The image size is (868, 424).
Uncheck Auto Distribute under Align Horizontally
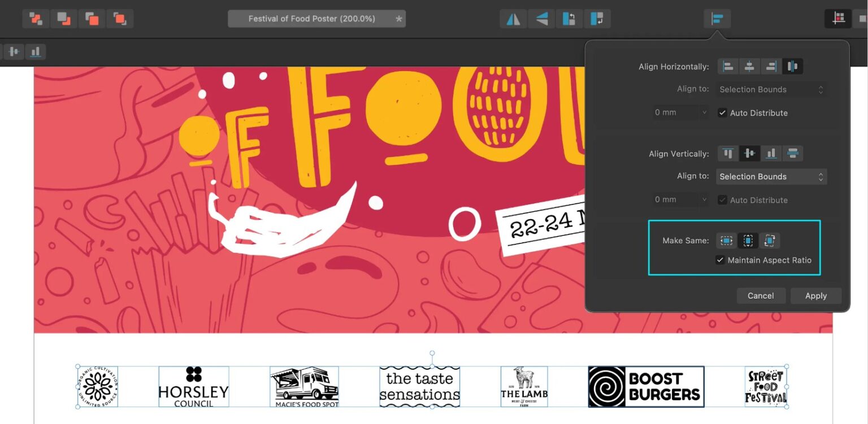click(722, 113)
